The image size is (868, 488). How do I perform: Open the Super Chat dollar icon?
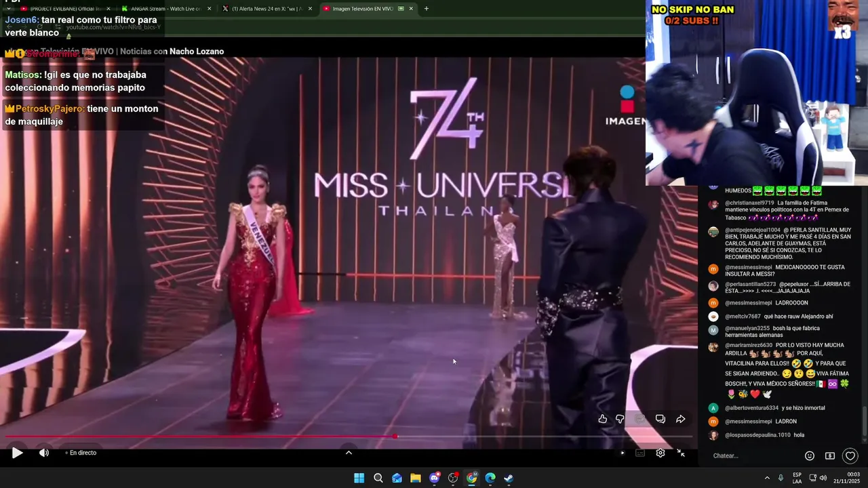pos(829,455)
